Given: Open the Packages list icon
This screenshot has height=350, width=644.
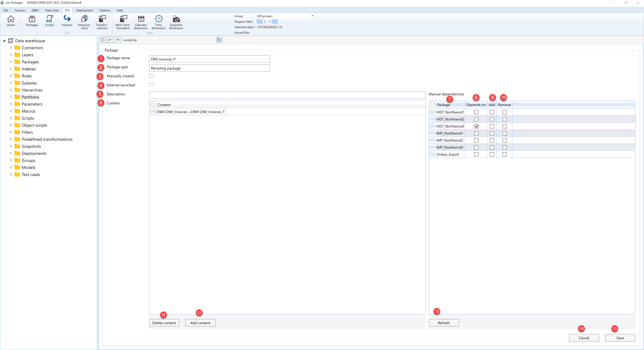Looking at the screenshot, I should coord(32,21).
